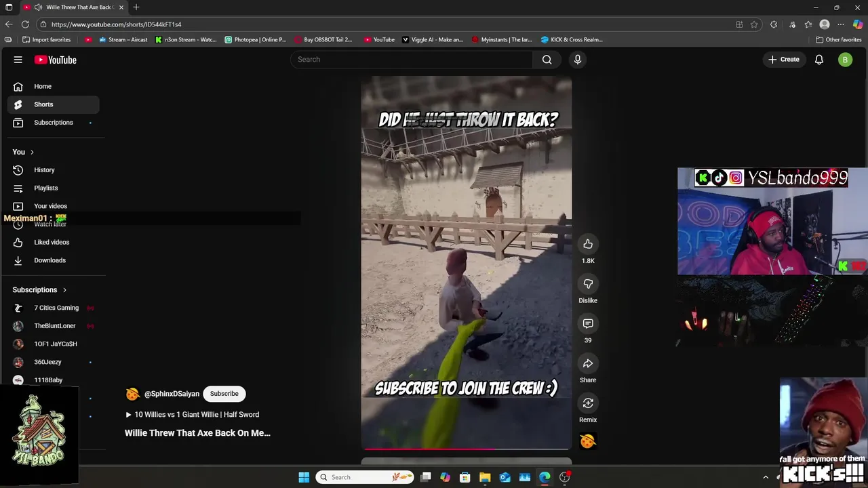Focus the YouTube search field
Viewport: 868px width, 488px height.
click(x=412, y=60)
